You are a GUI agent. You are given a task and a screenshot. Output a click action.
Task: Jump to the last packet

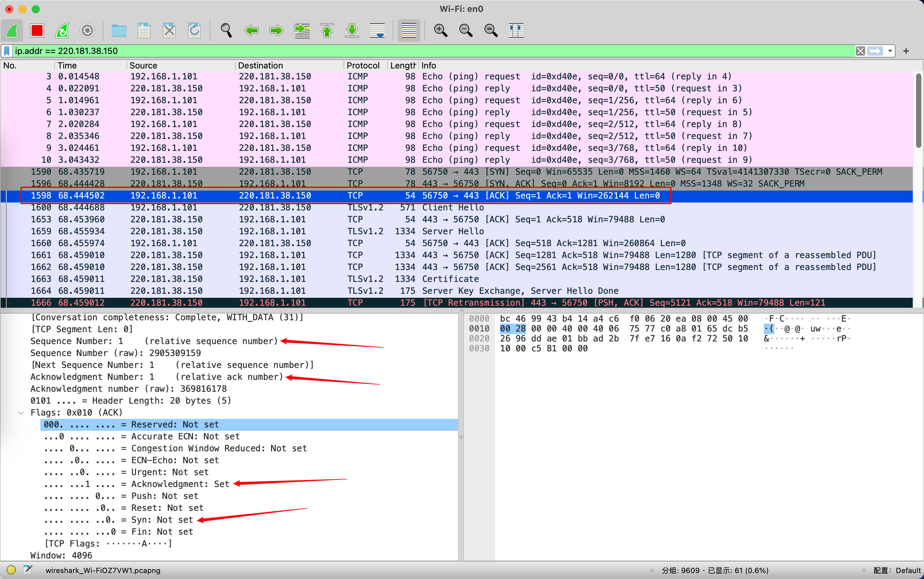coord(352,30)
